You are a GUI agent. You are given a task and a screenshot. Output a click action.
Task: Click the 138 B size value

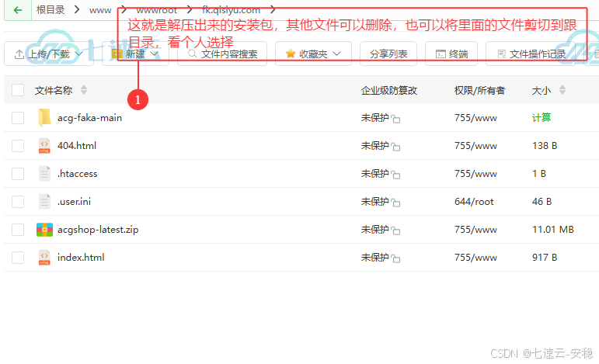pos(545,146)
